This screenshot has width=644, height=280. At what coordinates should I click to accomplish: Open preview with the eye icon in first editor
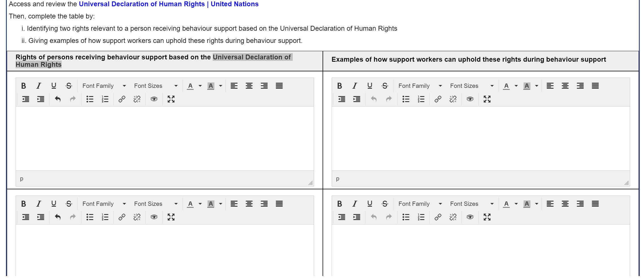point(154,99)
